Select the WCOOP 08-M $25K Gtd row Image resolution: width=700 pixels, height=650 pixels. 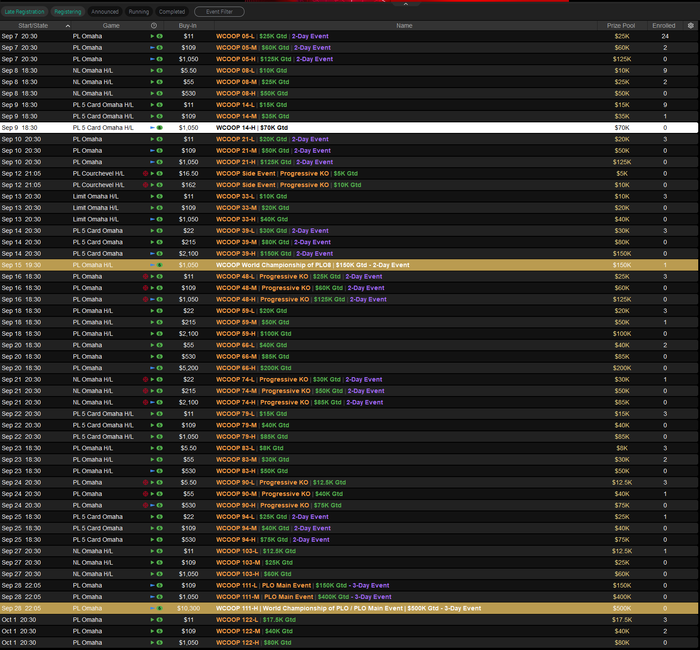coord(349,82)
